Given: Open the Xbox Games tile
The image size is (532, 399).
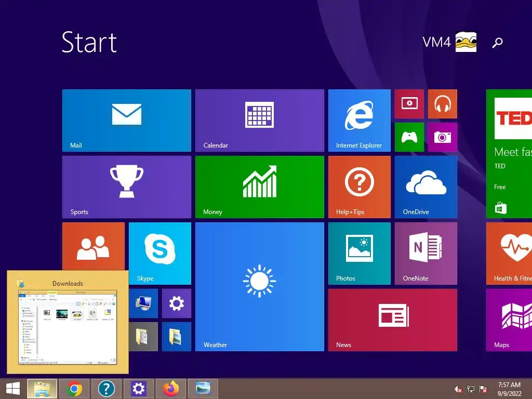Looking at the screenshot, I should (409, 137).
